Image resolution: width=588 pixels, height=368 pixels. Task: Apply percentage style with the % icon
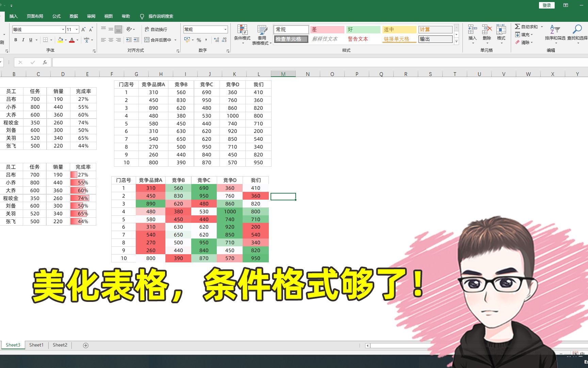coord(199,40)
